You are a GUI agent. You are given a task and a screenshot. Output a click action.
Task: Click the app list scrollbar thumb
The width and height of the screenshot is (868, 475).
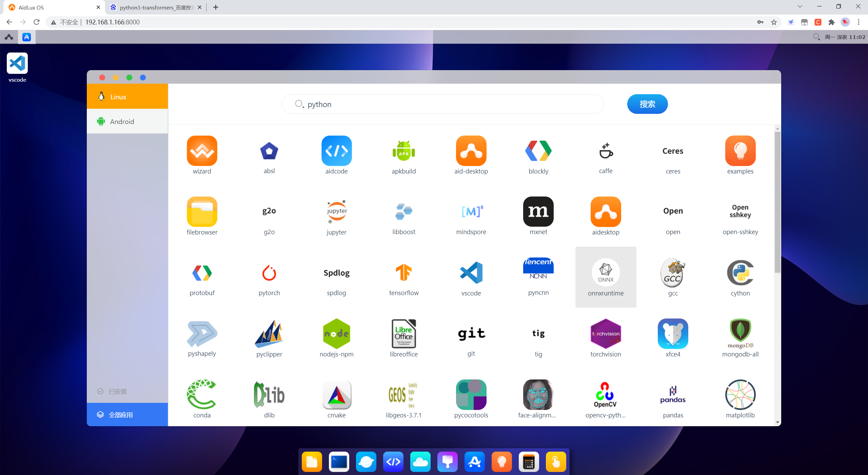coord(777,202)
